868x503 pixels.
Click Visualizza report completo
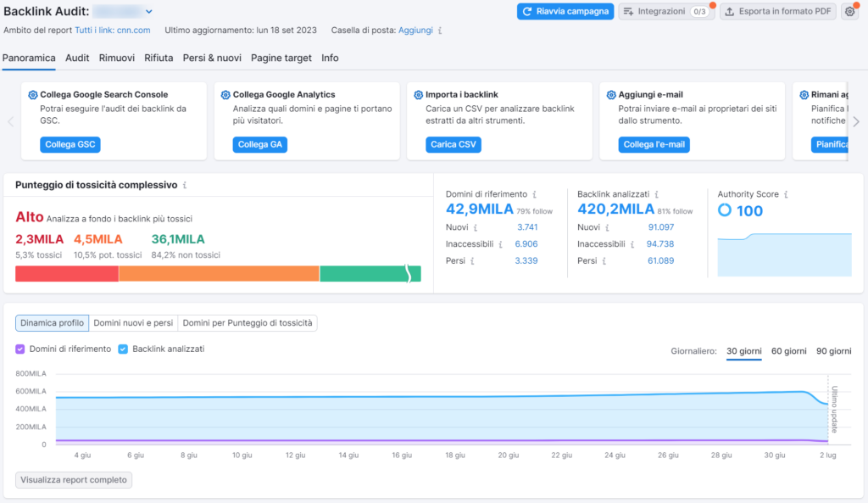[x=73, y=479]
